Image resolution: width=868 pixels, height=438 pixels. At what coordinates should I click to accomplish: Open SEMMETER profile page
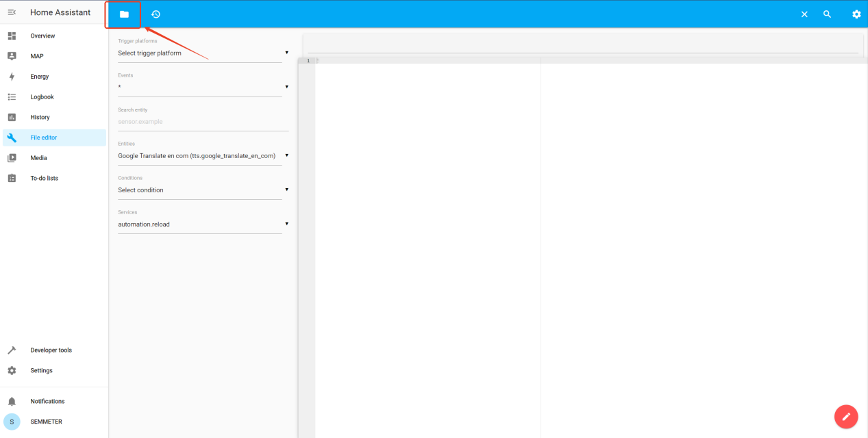(x=46, y=422)
